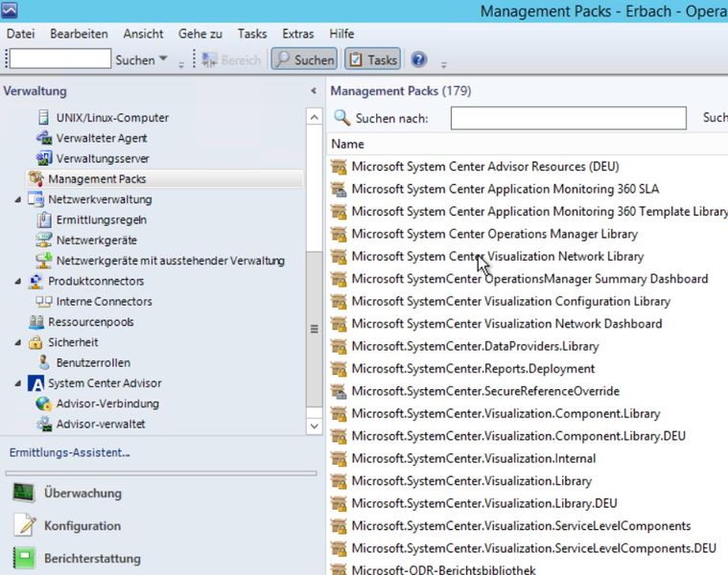Open Netzwerkgeräte mit ausstehender Verwaltung
This screenshot has height=575, width=728.
click(x=171, y=261)
